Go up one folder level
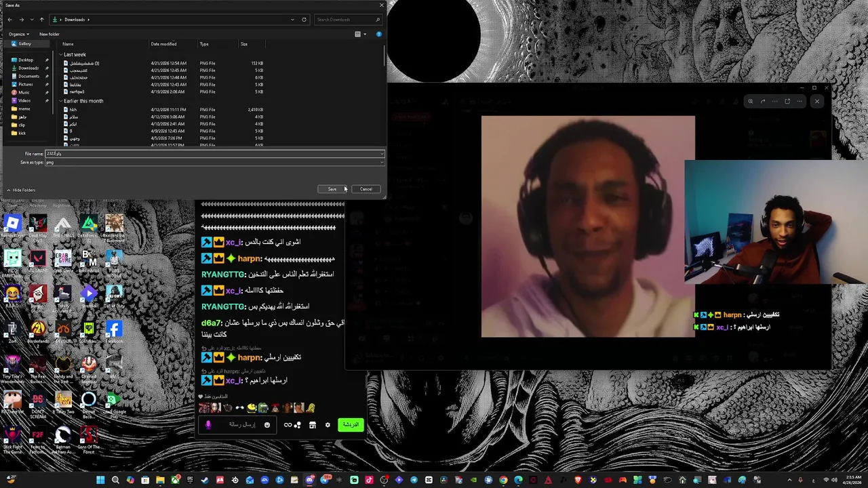The height and width of the screenshot is (488, 868). 41,20
